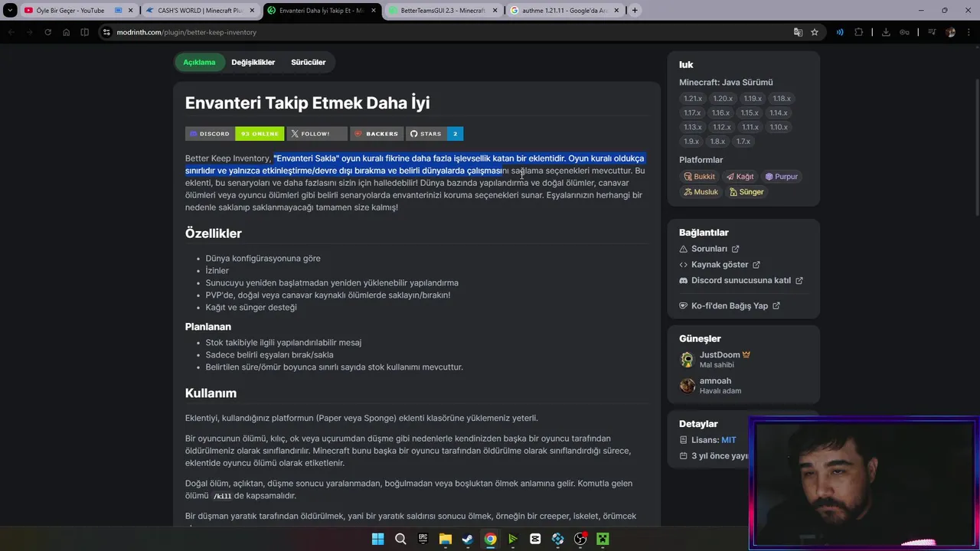This screenshot has width=980, height=551.
Task: Click the X Follow badge
Action: click(x=317, y=133)
